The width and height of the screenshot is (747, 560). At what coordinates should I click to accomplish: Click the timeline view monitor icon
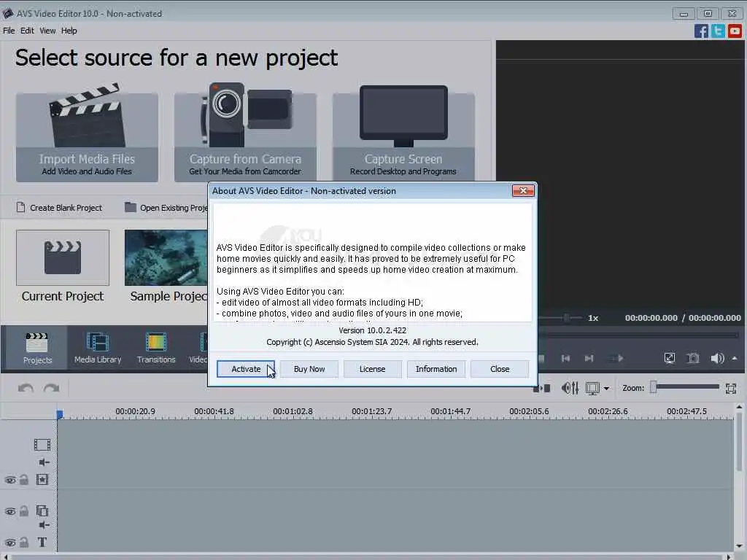pyautogui.click(x=592, y=388)
